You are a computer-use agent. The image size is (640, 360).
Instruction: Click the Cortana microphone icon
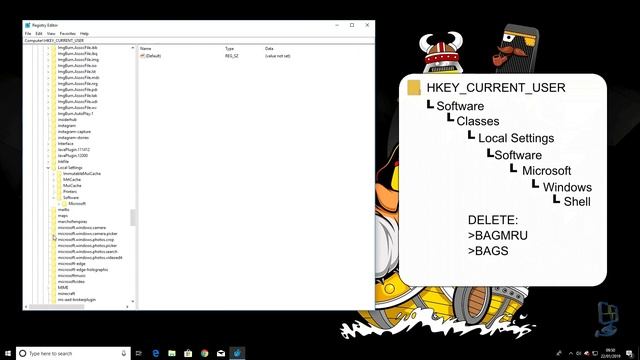124,353
